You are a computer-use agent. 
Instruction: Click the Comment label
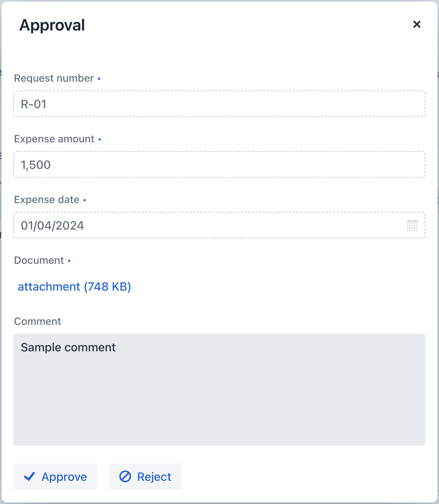coord(37,321)
